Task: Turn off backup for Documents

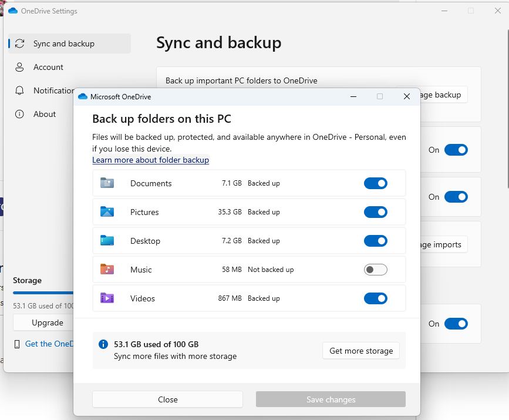Action: point(375,183)
